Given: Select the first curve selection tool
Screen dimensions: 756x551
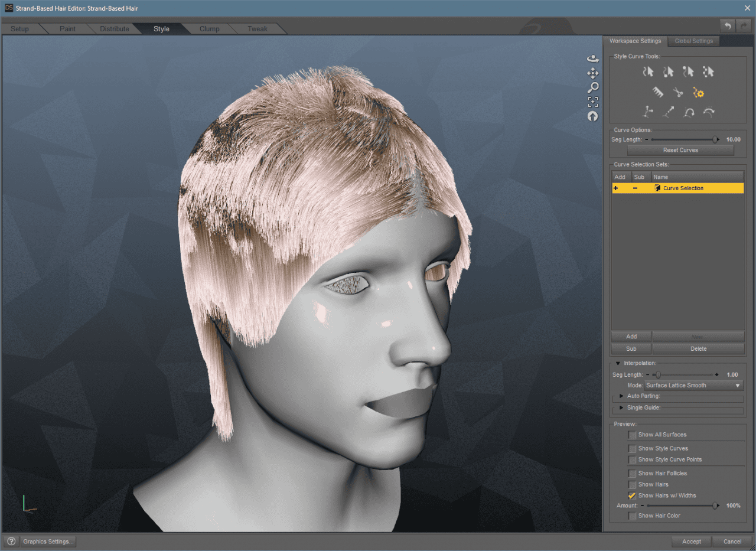Looking at the screenshot, I should (x=648, y=71).
